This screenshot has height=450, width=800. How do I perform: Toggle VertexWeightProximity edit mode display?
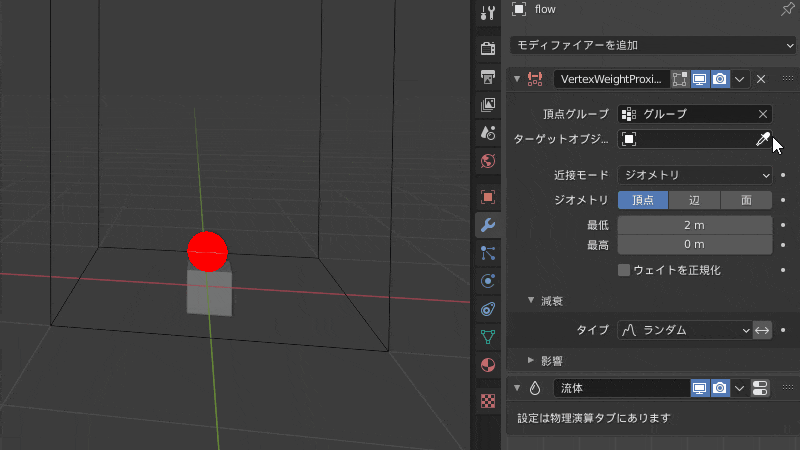(x=680, y=79)
